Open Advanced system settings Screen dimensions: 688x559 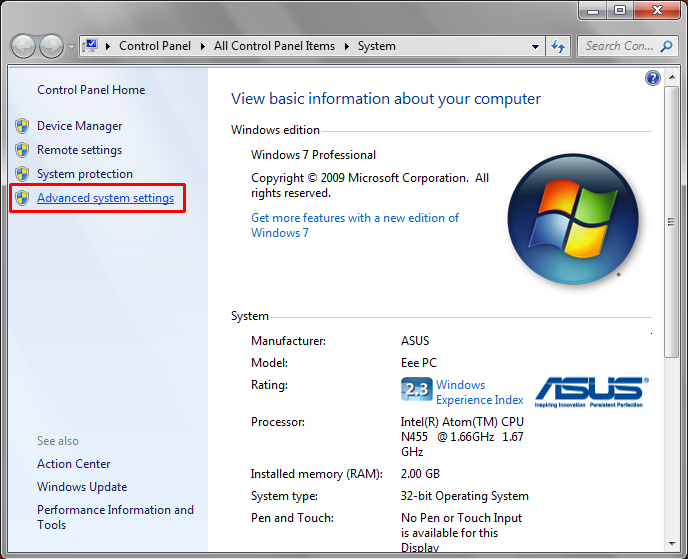[x=105, y=198]
